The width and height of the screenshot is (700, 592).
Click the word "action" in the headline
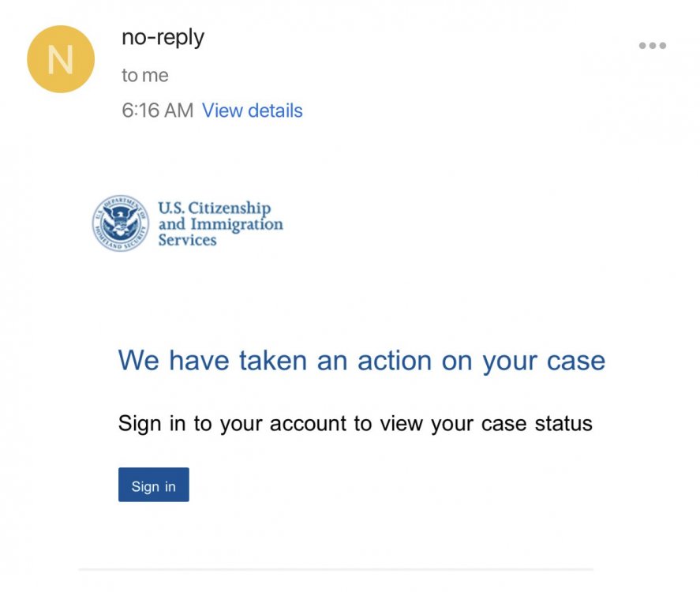[395, 361]
